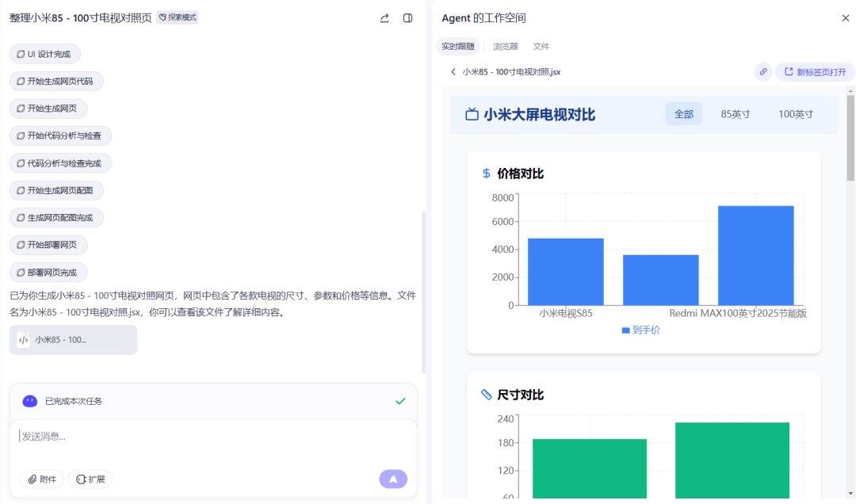Viewport: 856px width, 504px height.
Task: Click the green checkmark of completed task
Action: point(400,401)
